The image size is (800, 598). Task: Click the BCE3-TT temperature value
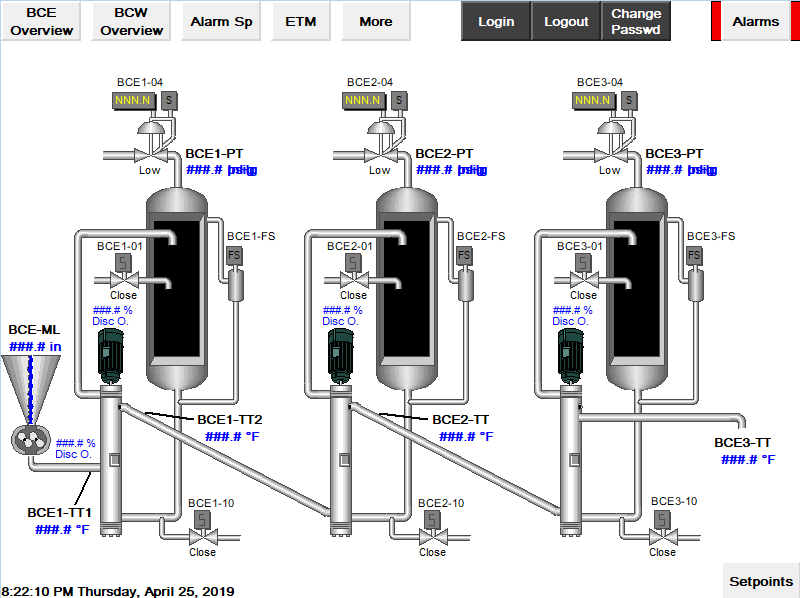tap(748, 460)
